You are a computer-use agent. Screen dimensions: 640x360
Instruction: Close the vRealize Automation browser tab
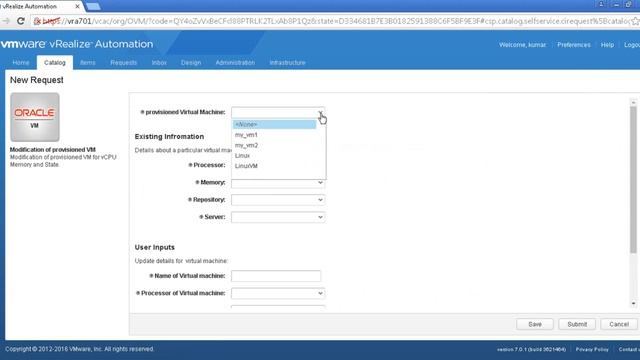click(77, 7)
